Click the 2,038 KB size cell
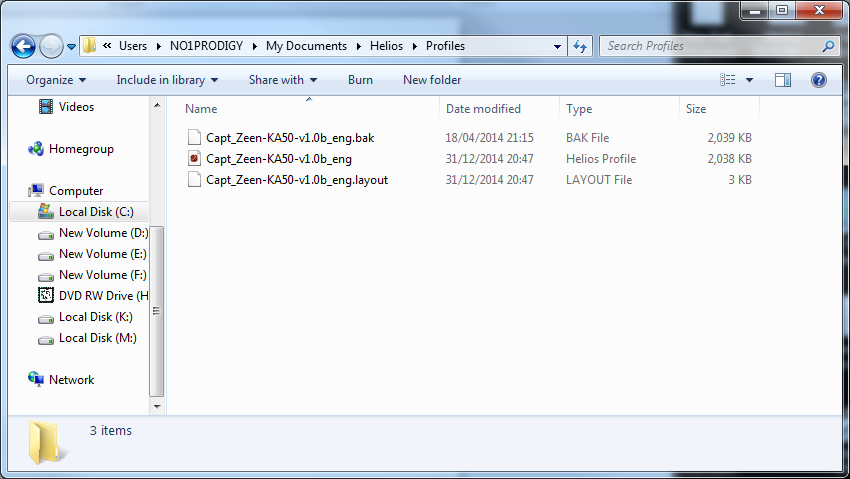The image size is (850, 479). click(730, 159)
